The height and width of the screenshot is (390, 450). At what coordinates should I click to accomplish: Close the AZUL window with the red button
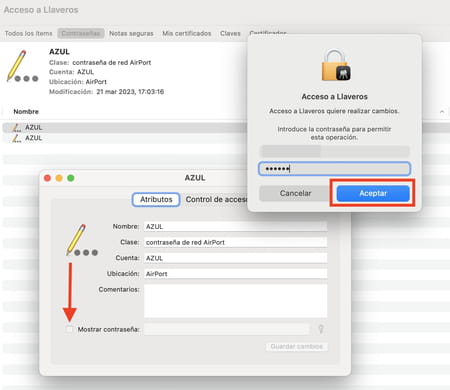click(47, 178)
